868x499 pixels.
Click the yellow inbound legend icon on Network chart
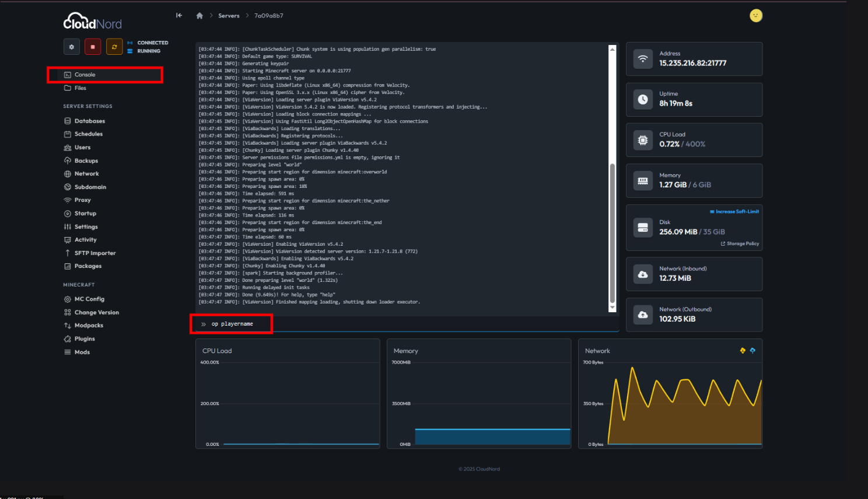click(743, 351)
